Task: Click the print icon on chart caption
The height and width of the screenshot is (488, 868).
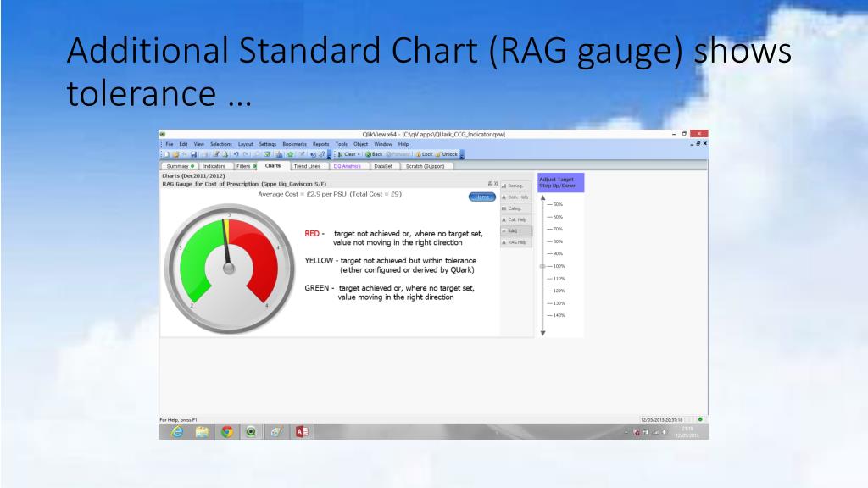Action: coord(490,184)
